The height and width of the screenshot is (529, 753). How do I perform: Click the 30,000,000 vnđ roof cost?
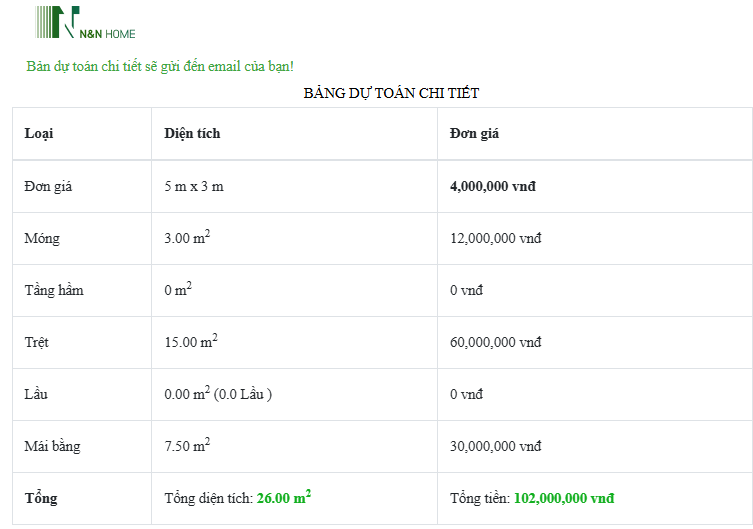coord(495,447)
